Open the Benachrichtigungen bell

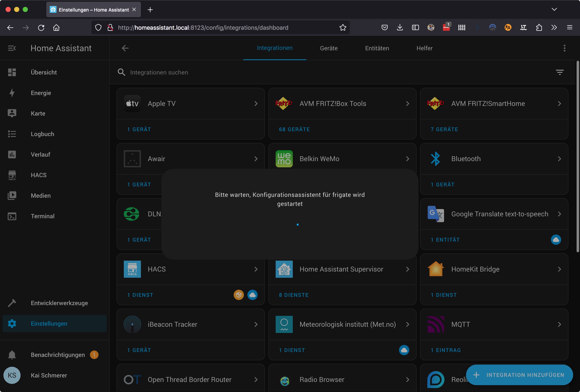12,355
